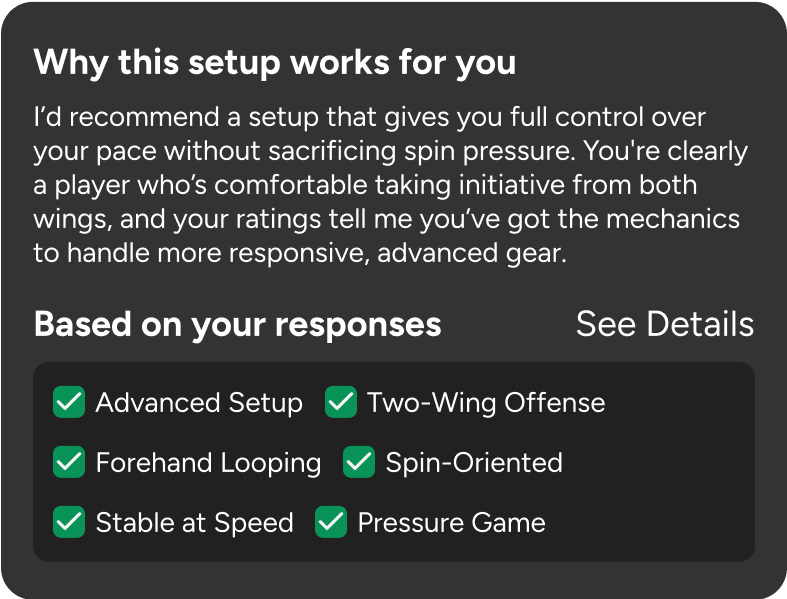This screenshot has height=599, width=787.
Task: Open the See Details link
Action: 664,324
